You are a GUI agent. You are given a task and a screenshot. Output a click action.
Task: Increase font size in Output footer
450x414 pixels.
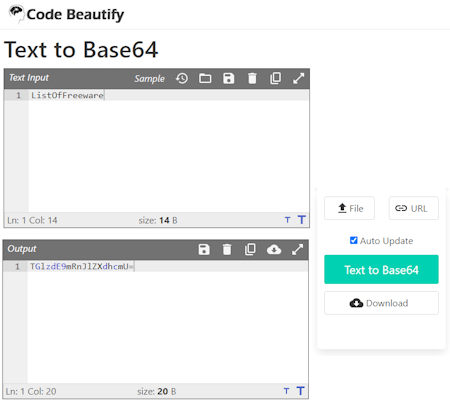click(300, 391)
